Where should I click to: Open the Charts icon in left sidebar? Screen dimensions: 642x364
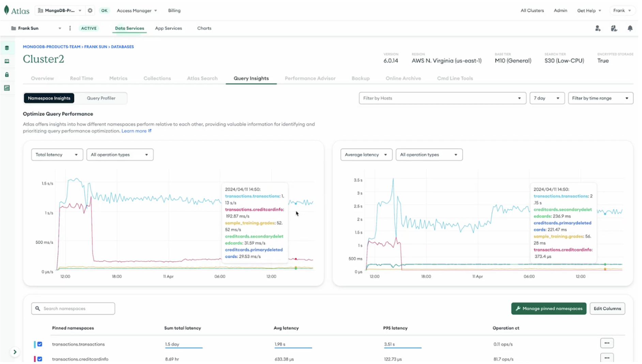(x=7, y=88)
